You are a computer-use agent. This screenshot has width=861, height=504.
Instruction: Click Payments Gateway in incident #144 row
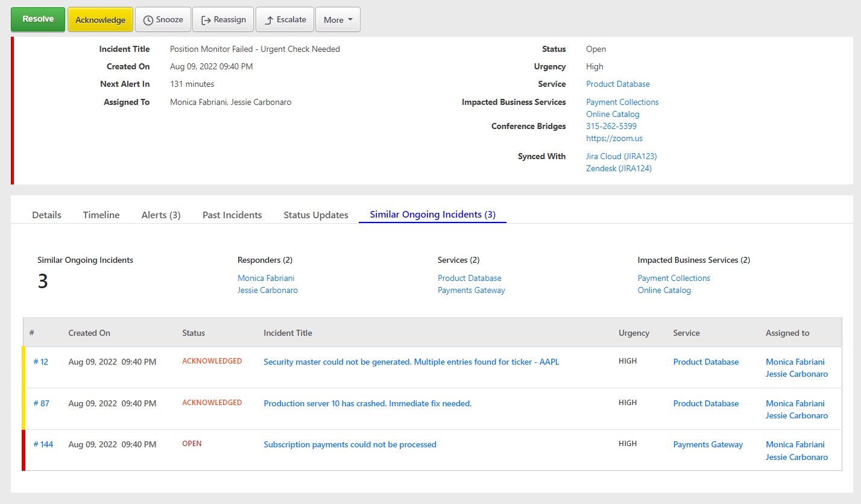coord(708,444)
